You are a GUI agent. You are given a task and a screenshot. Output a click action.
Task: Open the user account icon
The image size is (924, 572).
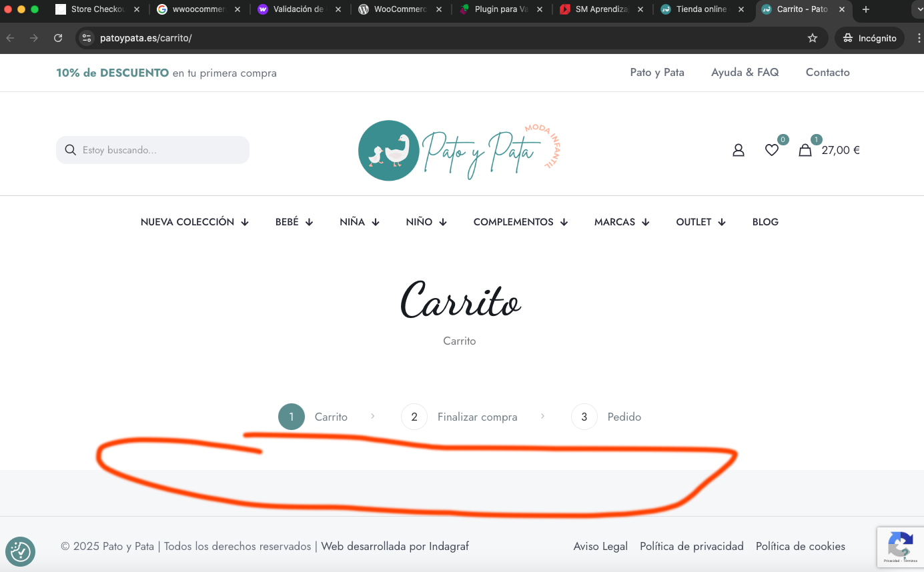click(x=738, y=150)
